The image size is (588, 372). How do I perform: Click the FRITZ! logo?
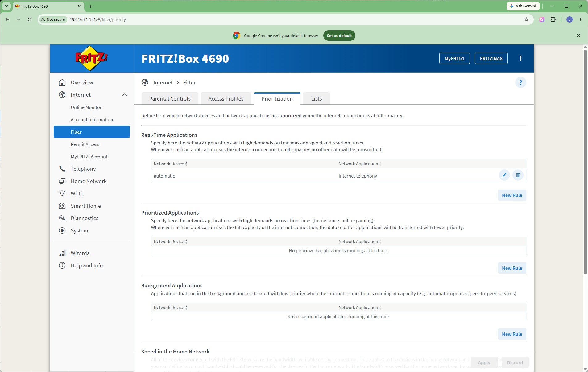point(92,58)
